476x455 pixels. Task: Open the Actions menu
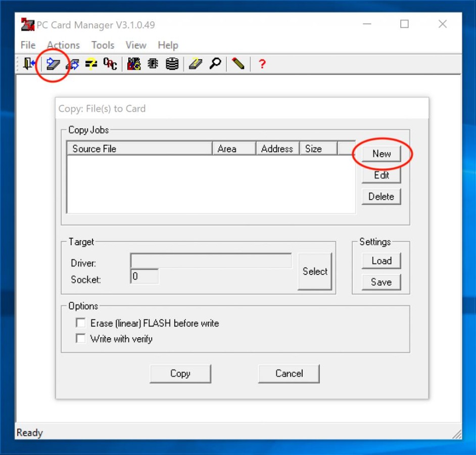[63, 45]
